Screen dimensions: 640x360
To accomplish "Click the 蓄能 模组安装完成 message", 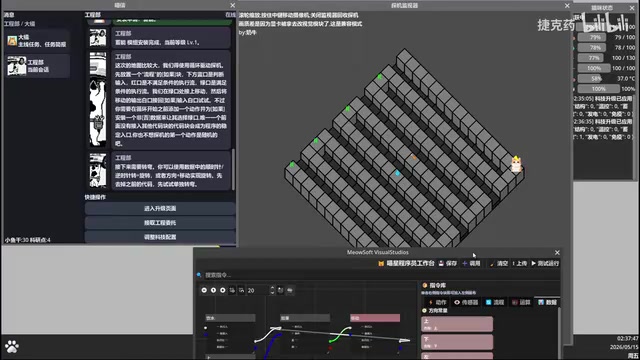I will tap(171, 38).
